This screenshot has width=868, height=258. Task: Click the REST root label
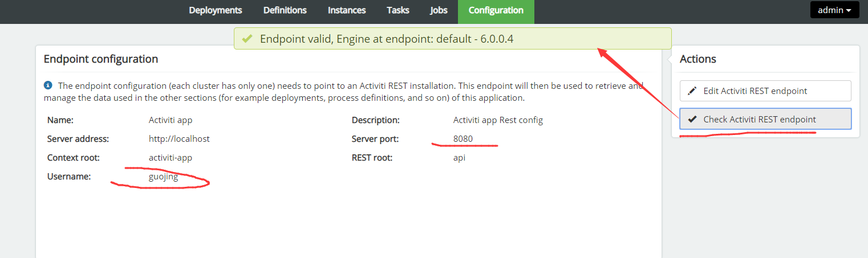(372, 158)
